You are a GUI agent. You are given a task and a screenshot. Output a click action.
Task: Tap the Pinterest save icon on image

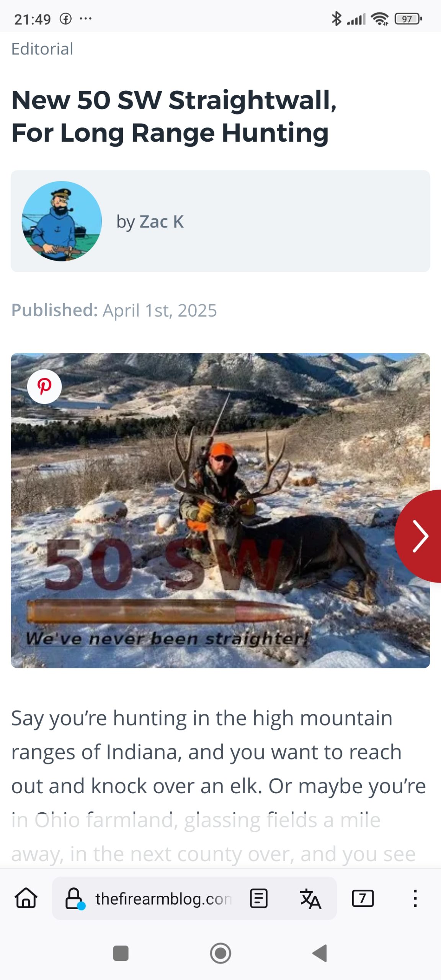pos(44,387)
